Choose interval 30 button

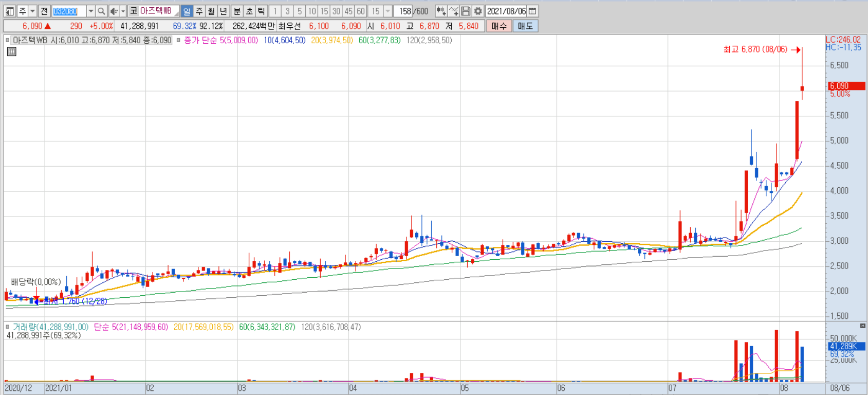336,11
